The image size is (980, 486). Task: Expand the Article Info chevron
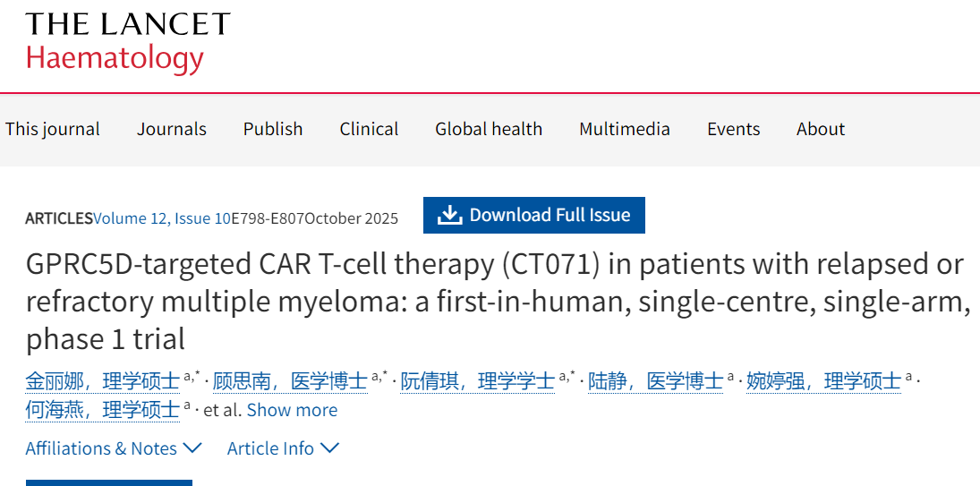coord(329,448)
